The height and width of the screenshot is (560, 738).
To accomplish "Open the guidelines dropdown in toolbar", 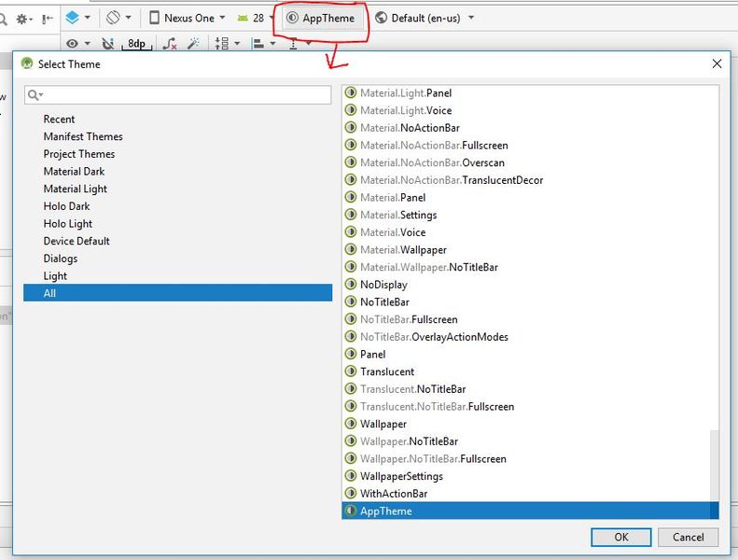I will tap(299, 44).
